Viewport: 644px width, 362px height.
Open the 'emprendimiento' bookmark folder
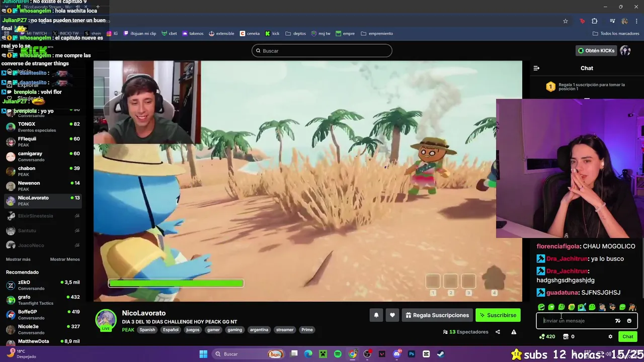pos(377,34)
